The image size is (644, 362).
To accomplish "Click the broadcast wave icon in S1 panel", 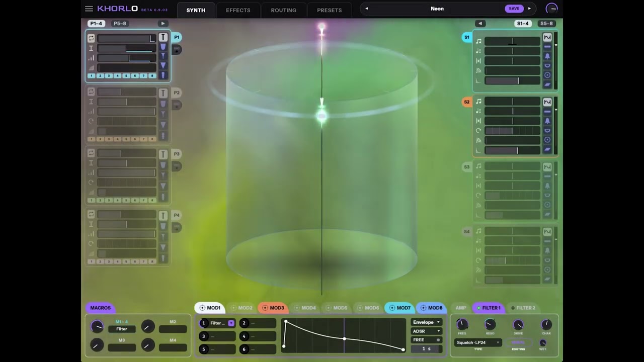I will pyautogui.click(x=478, y=70).
